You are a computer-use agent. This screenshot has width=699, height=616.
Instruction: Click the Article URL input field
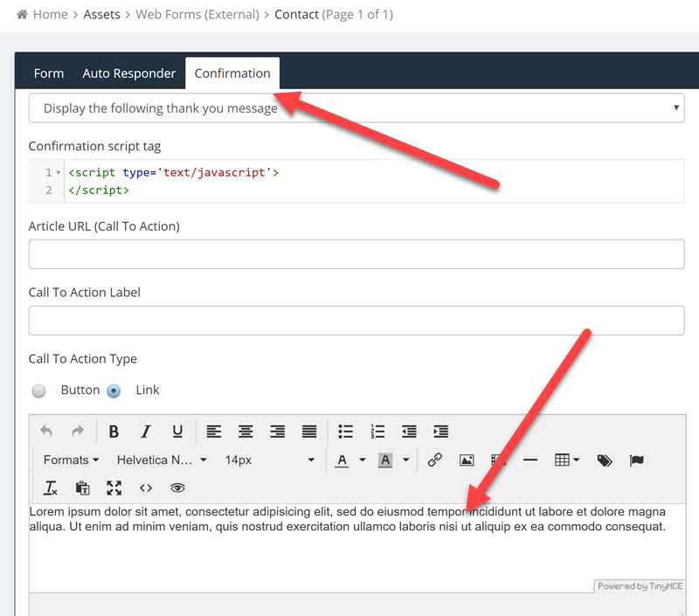[x=356, y=254]
